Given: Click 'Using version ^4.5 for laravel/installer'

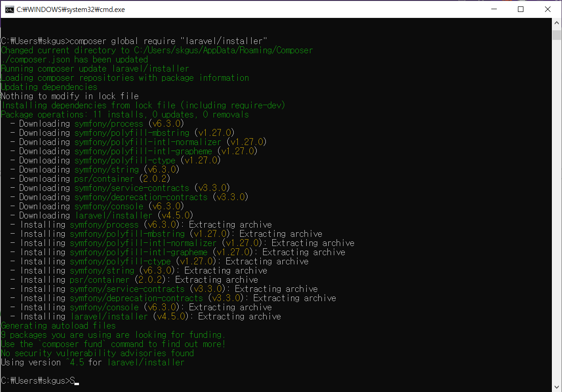Looking at the screenshot, I should click(93, 362).
